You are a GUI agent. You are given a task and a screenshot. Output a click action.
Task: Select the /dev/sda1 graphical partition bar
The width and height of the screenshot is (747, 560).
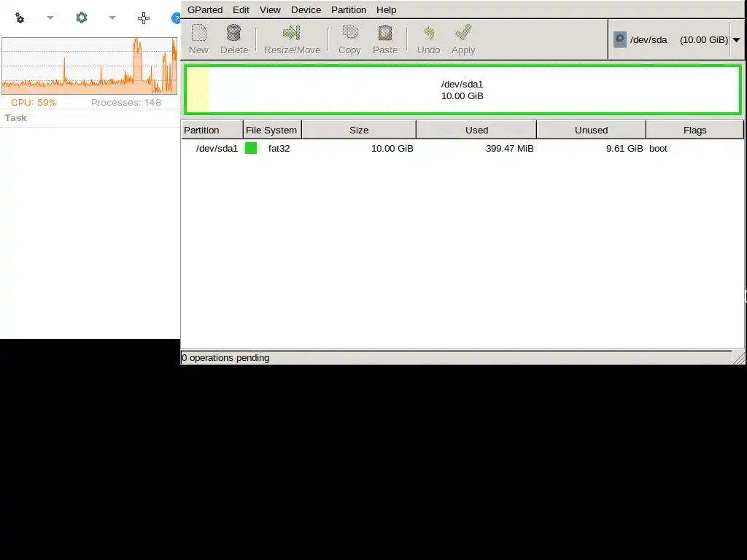[462, 90]
